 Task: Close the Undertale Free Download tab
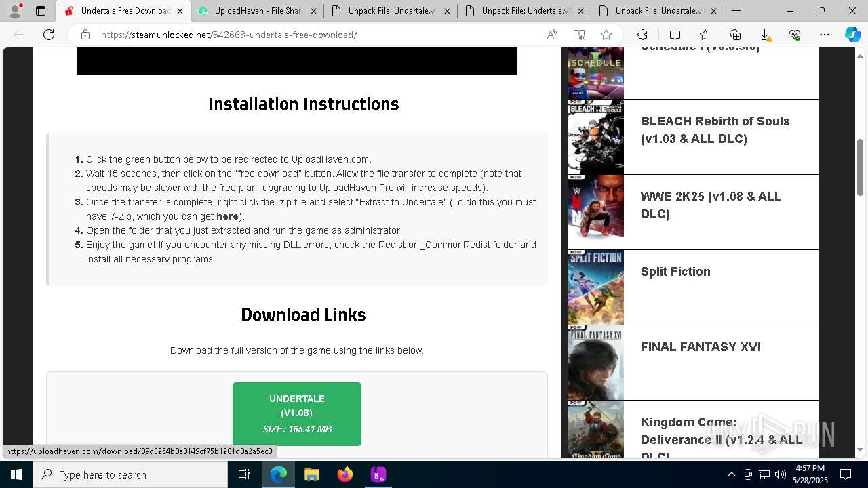click(x=180, y=11)
